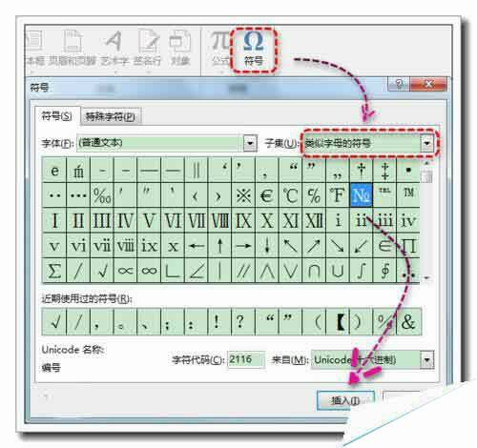Click the Insert (插入(I)) button
Screen dimensions: 477x448
[345, 400]
